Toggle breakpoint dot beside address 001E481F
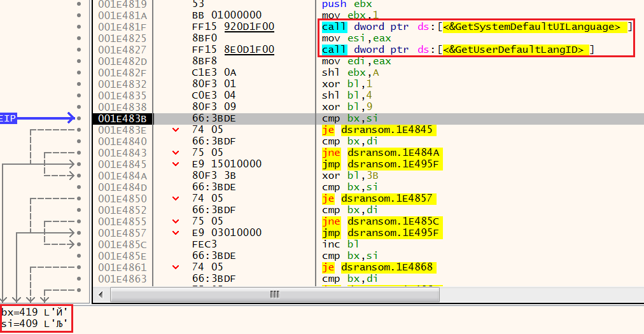644x334 pixels. click(78, 27)
